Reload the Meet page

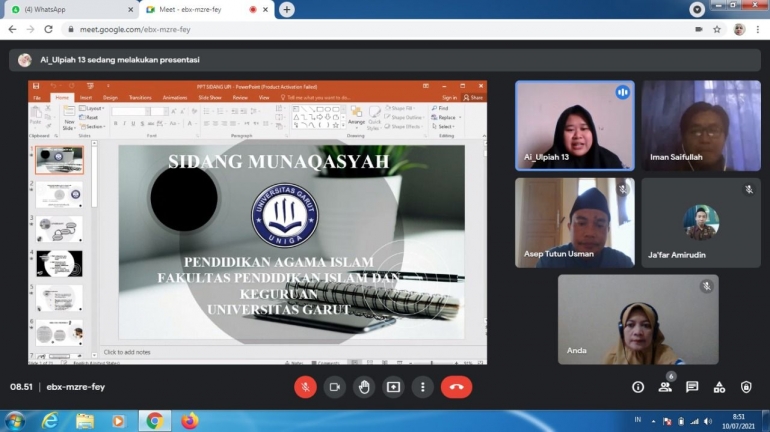pyautogui.click(x=48, y=29)
